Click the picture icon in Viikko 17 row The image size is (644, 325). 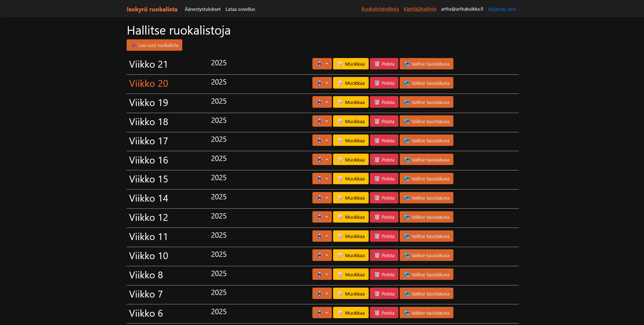tap(406, 141)
